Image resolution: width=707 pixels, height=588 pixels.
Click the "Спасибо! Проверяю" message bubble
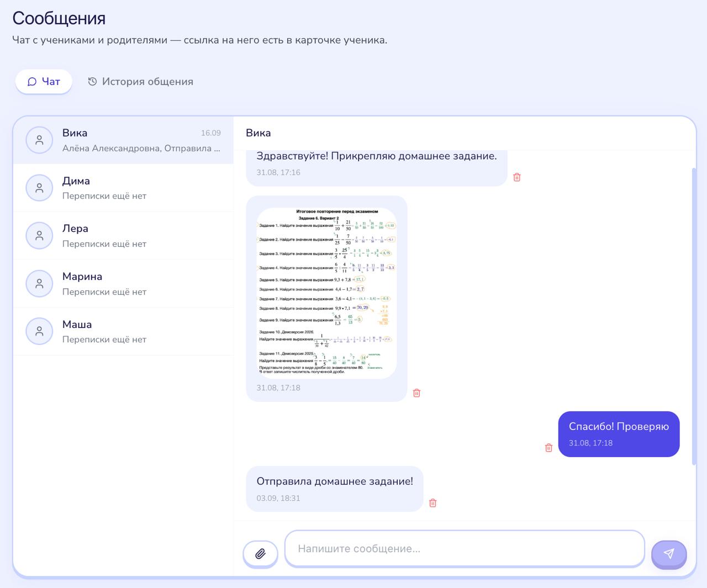pyautogui.click(x=619, y=434)
